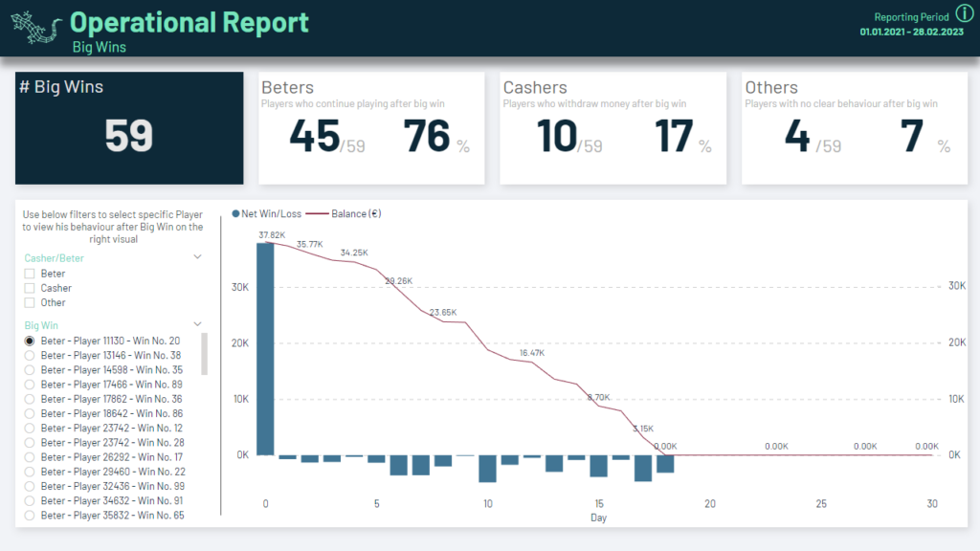980x551 pixels.
Task: Click the Cashers 10/59 card
Action: click(x=613, y=128)
